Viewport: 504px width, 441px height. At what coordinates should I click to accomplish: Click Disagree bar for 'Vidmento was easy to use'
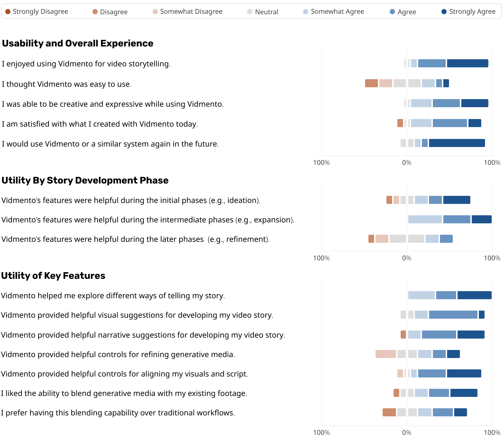point(371,83)
